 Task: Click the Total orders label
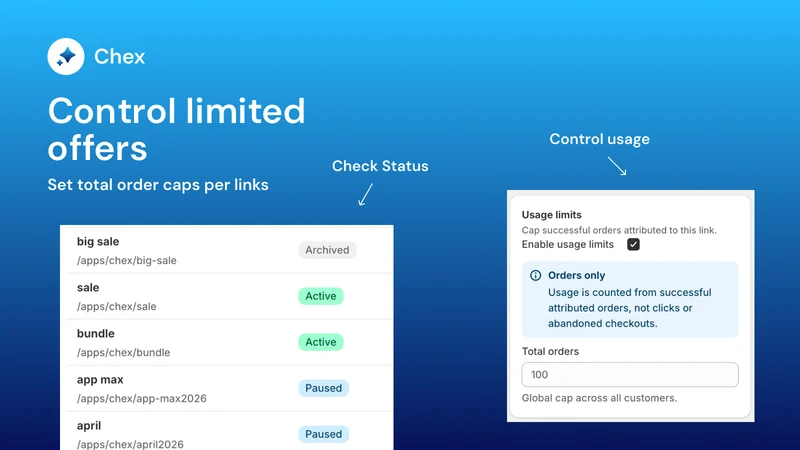(550, 352)
